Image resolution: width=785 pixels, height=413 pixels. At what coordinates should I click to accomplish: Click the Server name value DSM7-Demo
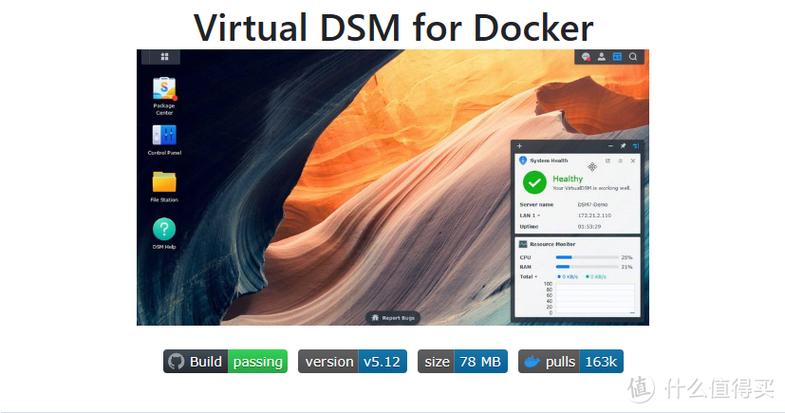tap(593, 205)
